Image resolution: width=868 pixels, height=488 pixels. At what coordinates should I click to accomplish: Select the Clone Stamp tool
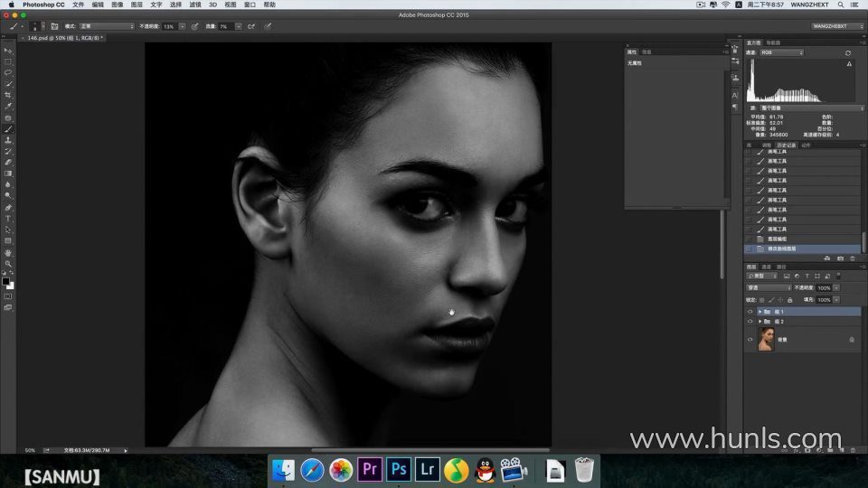click(8, 140)
